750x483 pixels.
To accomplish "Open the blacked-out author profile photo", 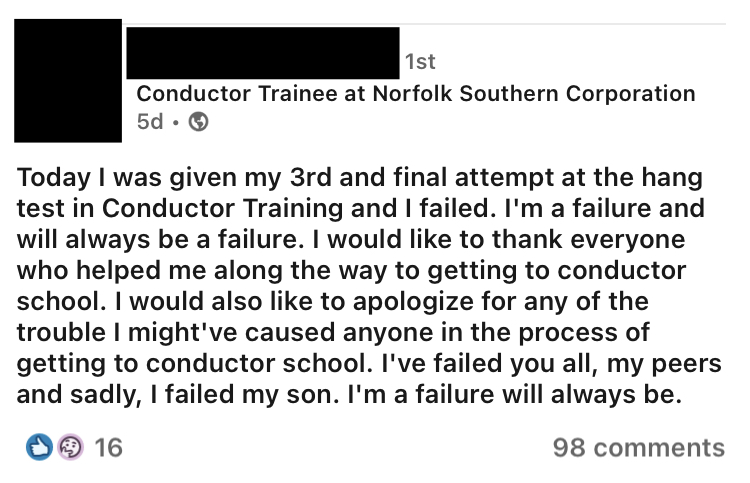I will point(68,80).
